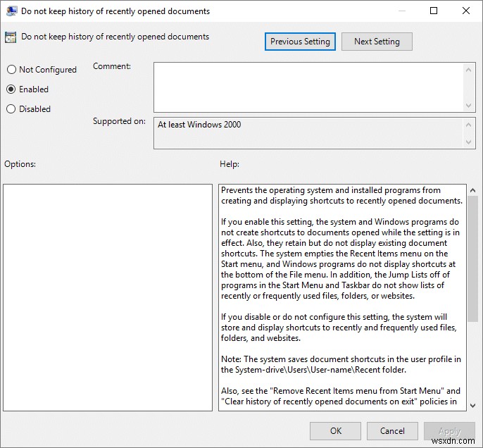Click the Cancel button

click(x=392, y=431)
